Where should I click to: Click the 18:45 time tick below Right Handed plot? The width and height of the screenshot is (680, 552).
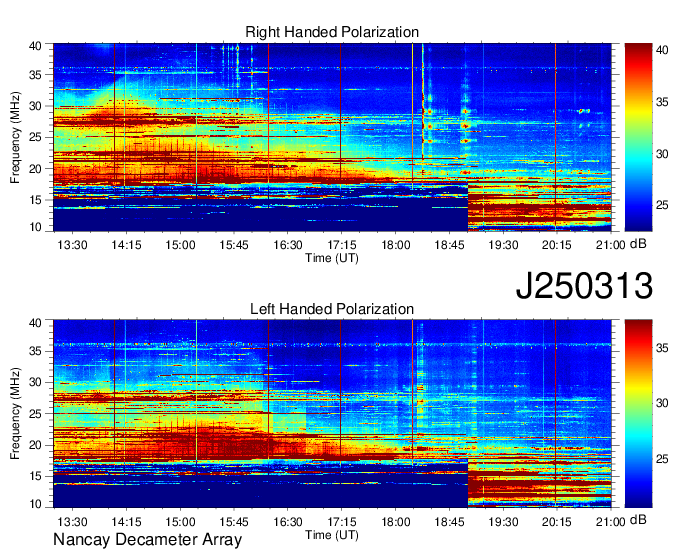coord(449,245)
